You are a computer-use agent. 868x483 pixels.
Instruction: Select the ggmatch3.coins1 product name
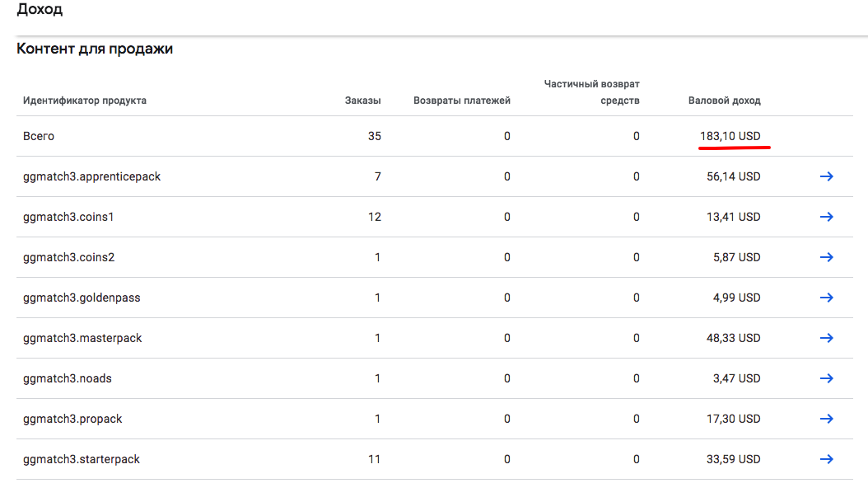coord(68,217)
